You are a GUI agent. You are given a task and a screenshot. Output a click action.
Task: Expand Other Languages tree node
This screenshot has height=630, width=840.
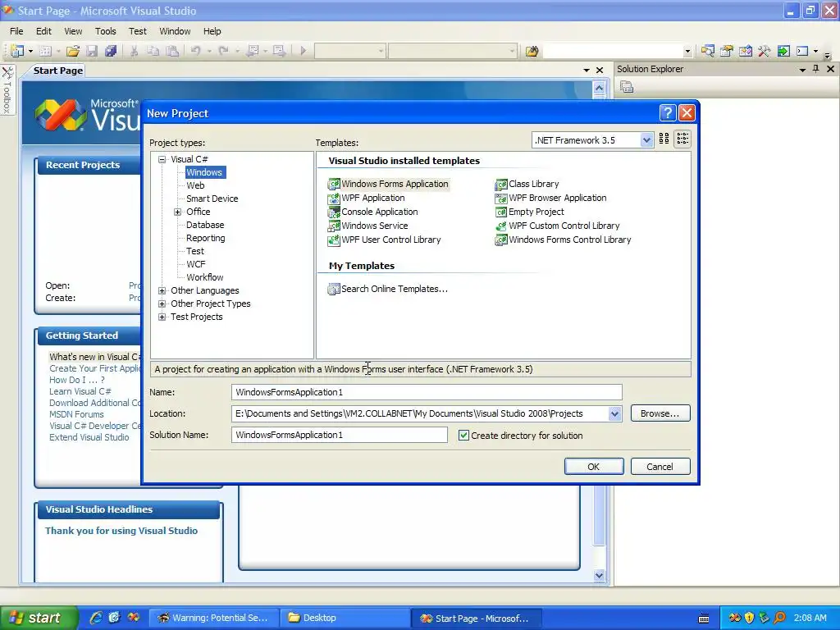[162, 290]
